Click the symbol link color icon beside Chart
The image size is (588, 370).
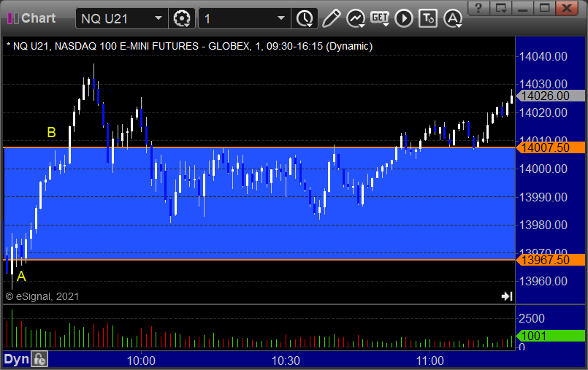click(12, 18)
